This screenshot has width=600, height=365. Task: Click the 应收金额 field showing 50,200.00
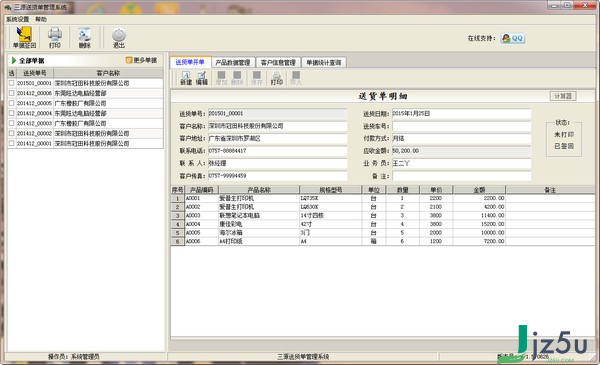[461, 151]
